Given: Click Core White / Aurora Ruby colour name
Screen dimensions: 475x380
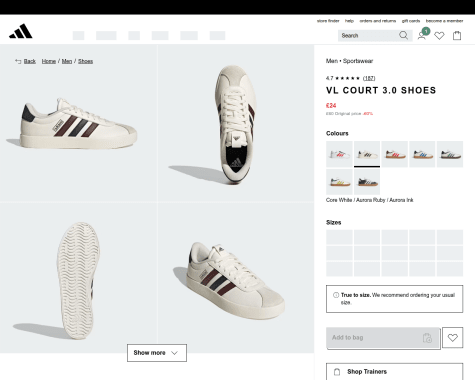Looking at the screenshot, I should coord(369,200).
